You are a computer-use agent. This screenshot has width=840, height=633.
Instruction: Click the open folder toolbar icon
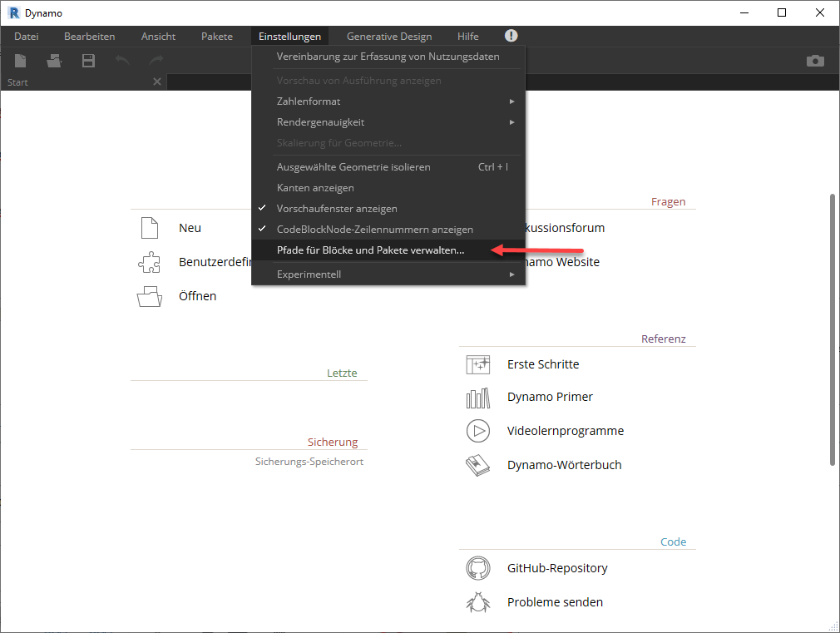(54, 61)
